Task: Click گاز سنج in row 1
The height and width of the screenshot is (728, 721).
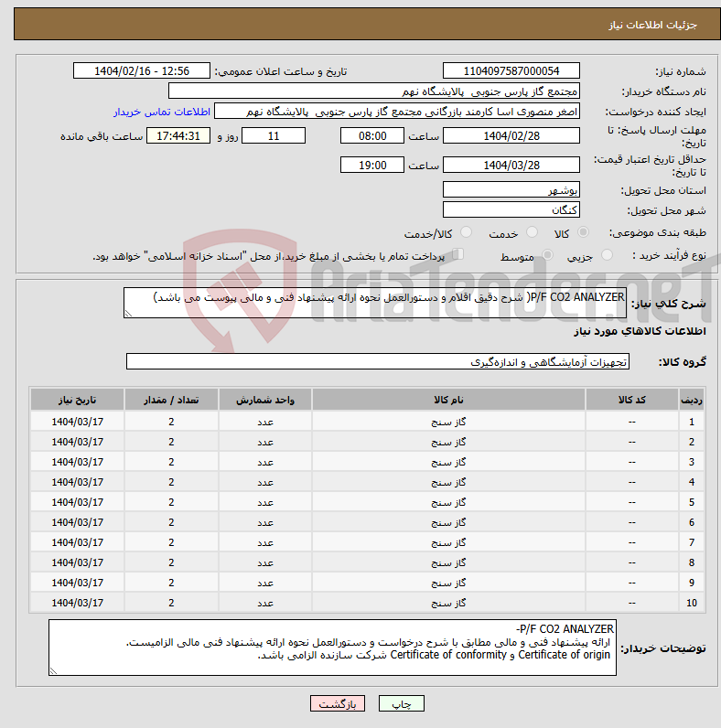Action: coord(448,422)
